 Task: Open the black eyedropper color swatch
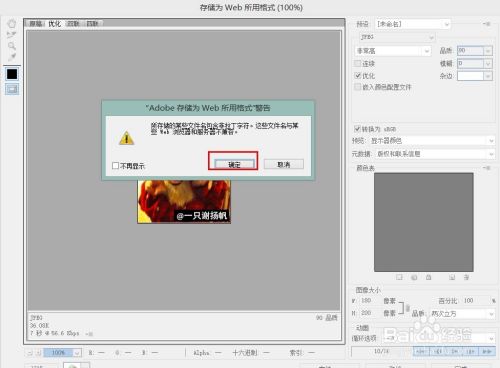tap(12, 74)
